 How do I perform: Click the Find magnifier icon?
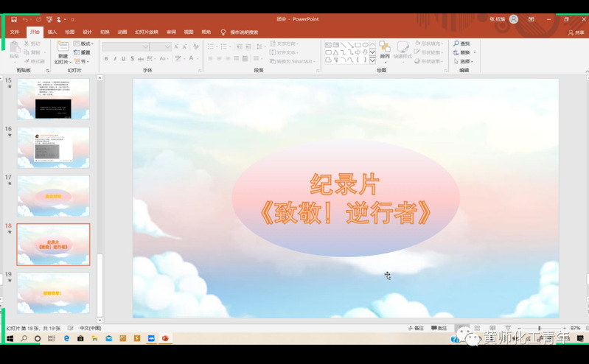457,44
